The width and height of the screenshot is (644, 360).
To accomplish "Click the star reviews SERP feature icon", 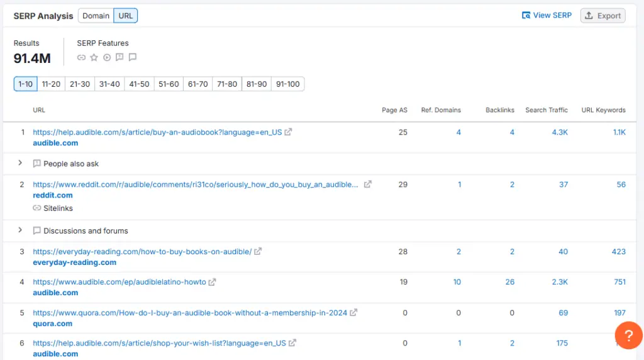I will pos(94,57).
